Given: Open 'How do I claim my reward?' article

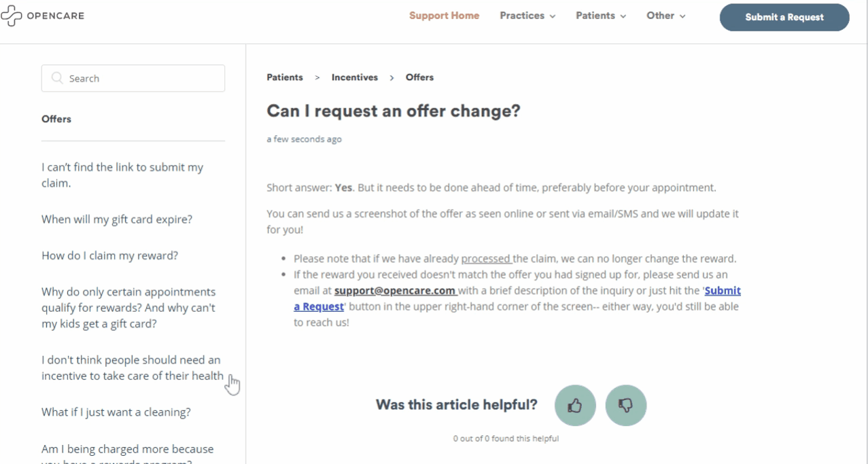Looking at the screenshot, I should coord(109,255).
